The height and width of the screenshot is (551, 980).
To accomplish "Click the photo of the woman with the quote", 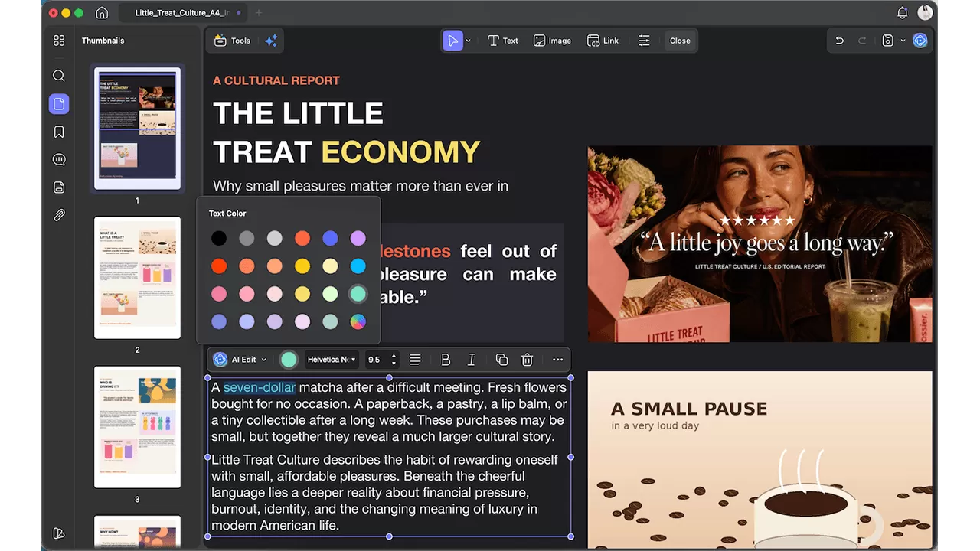I will 759,244.
